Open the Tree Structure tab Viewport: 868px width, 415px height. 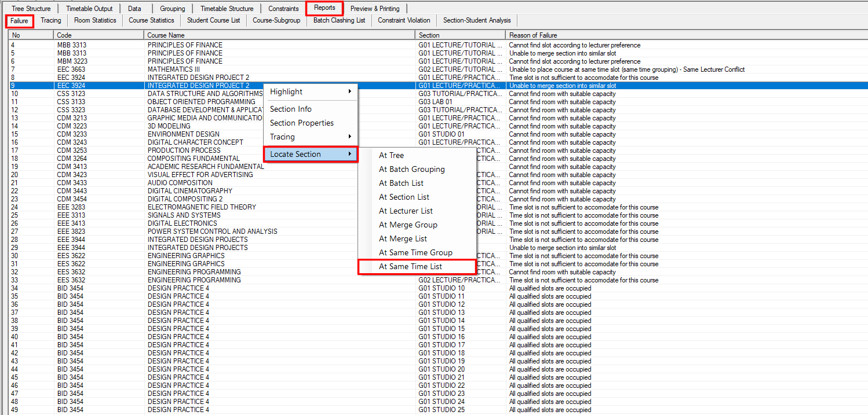coord(31,9)
